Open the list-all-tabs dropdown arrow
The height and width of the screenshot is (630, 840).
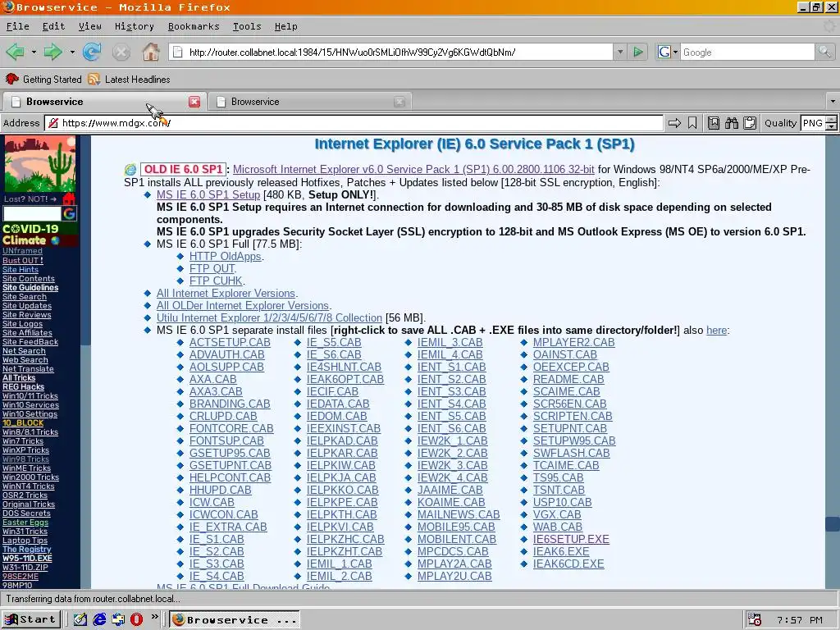832,101
